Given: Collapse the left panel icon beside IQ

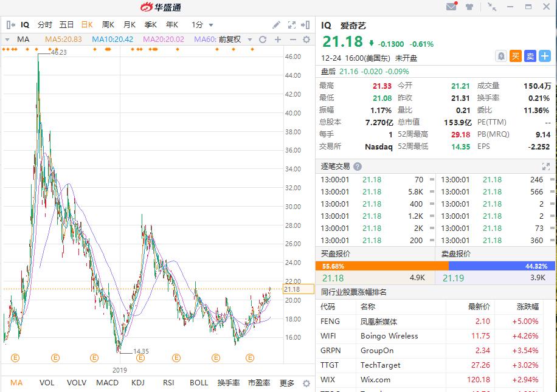Looking at the screenshot, I should coord(11,25).
